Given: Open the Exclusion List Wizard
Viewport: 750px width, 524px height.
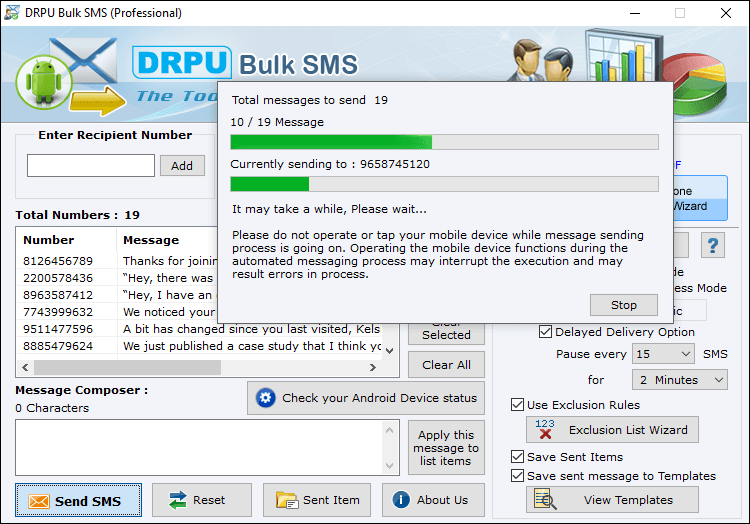Looking at the screenshot, I should [x=612, y=429].
